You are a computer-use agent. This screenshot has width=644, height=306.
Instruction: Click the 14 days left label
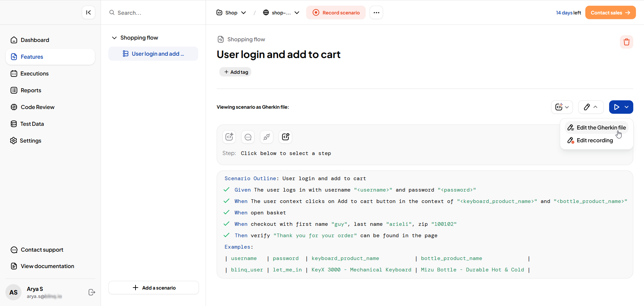(569, 13)
